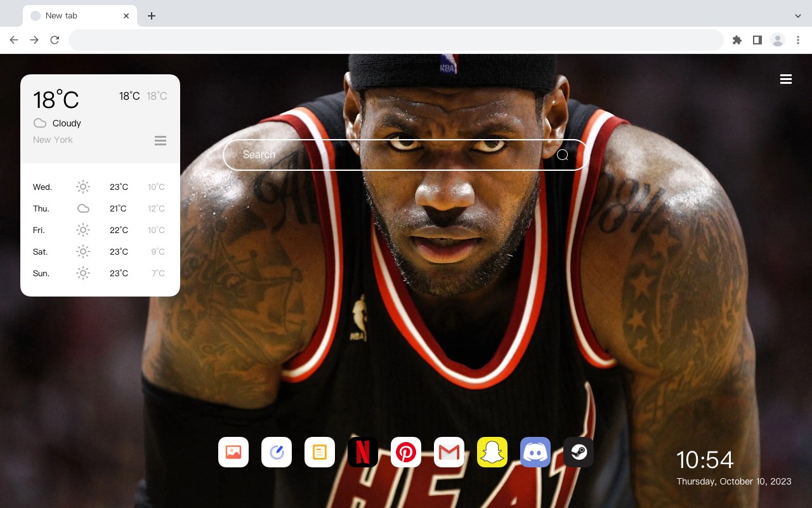Click the Wednesday sunny forecast icon
The image size is (812, 508).
[83, 187]
